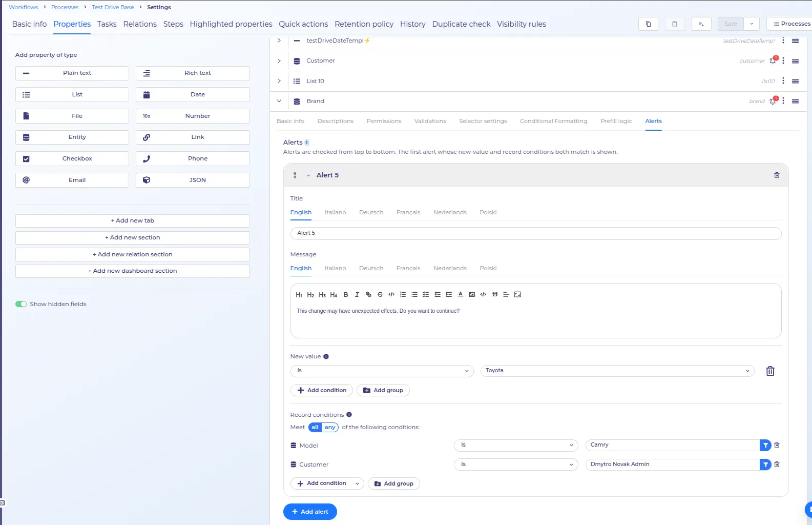812x525 pixels.
Task: Click the playlist-run icon left of Save
Action: pos(701,24)
